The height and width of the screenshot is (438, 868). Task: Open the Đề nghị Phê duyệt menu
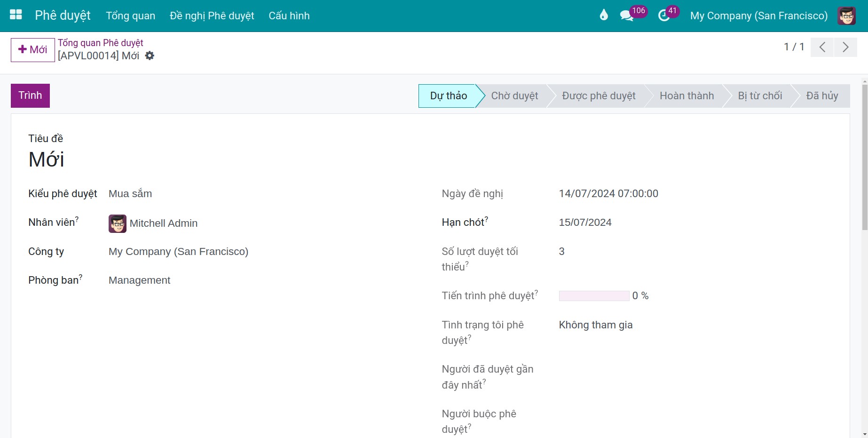pyautogui.click(x=212, y=16)
